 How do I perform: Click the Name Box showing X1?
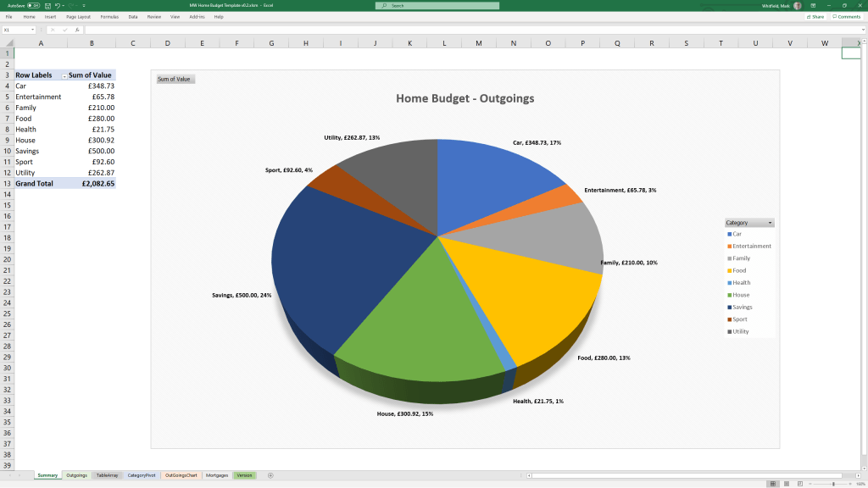click(21, 28)
